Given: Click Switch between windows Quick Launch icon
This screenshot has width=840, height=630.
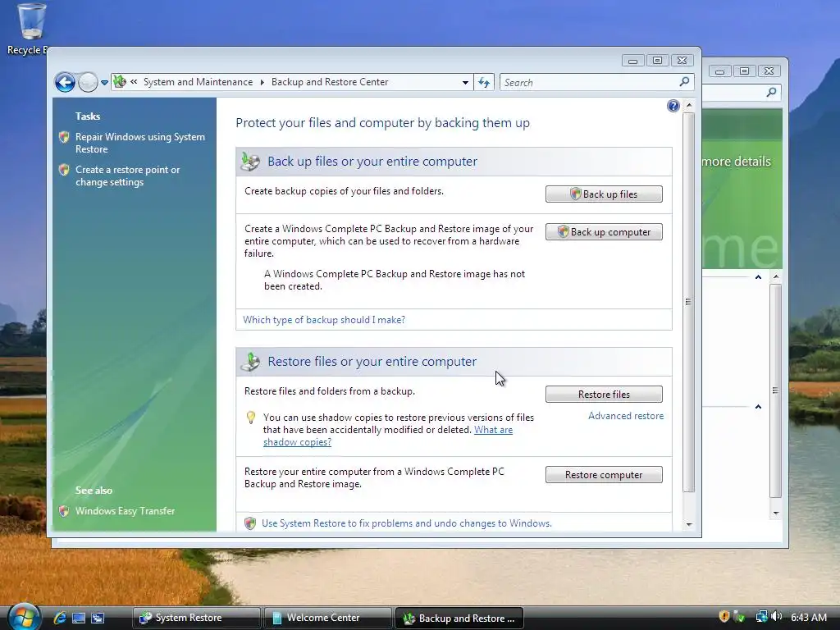Looking at the screenshot, I should [98, 618].
